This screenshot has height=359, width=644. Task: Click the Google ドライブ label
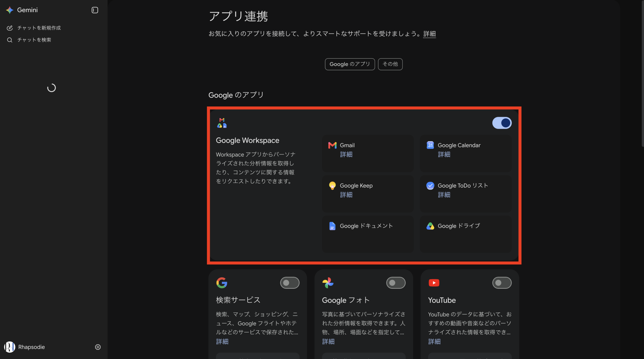coord(459,226)
